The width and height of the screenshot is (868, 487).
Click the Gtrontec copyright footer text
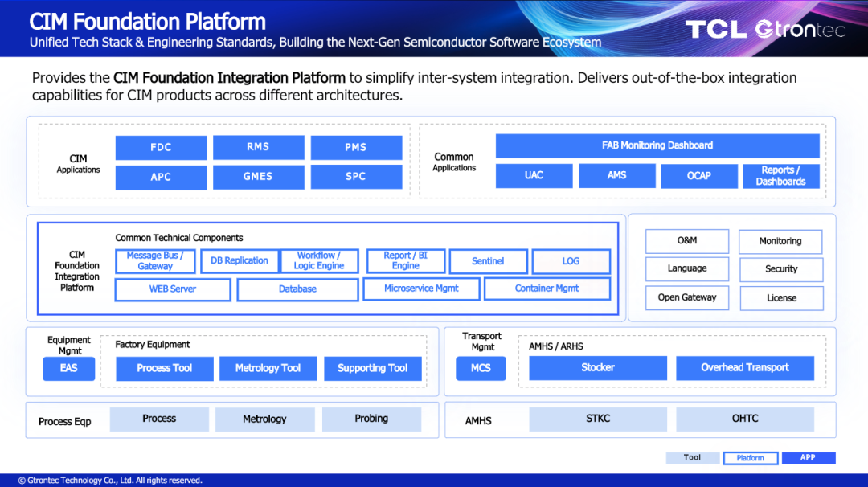pyautogui.click(x=110, y=481)
